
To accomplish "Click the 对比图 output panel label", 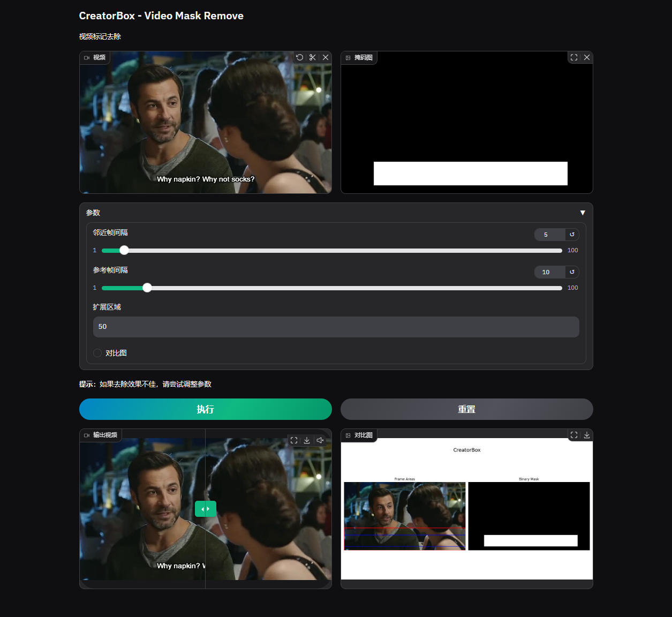I will tap(359, 435).
